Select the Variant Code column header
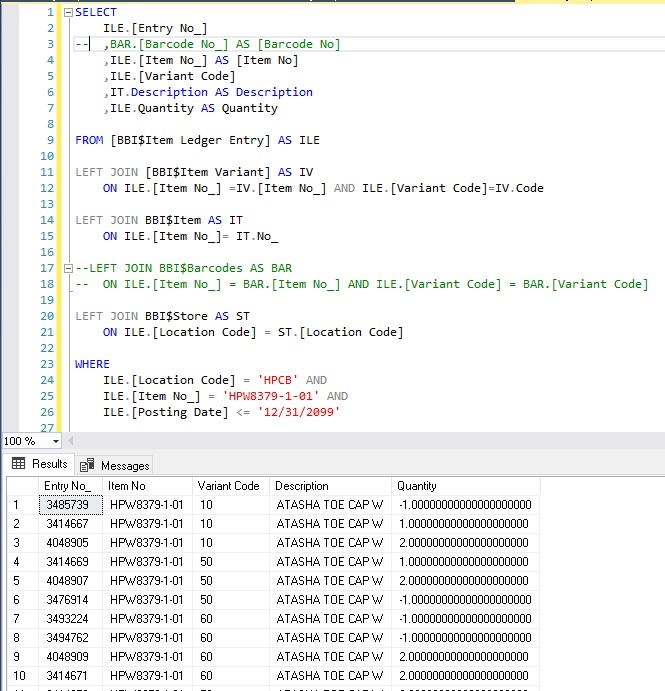 tap(230, 486)
